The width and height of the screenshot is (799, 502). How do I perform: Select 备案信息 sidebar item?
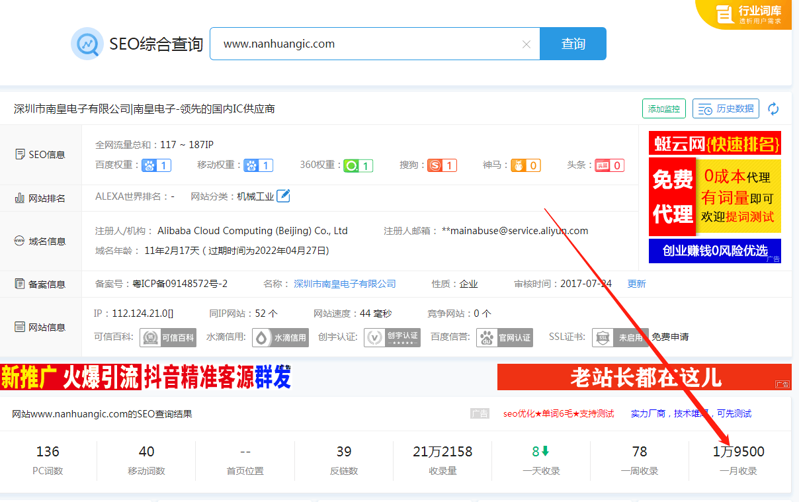click(40, 284)
